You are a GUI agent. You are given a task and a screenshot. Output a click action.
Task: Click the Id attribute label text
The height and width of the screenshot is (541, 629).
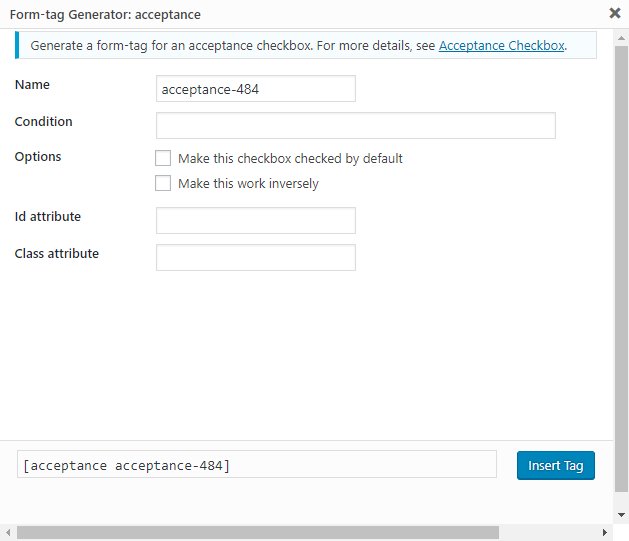48,216
